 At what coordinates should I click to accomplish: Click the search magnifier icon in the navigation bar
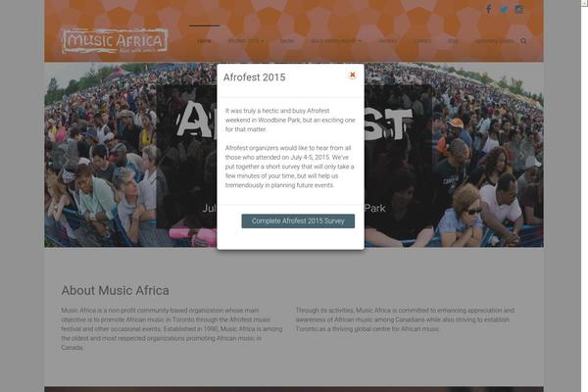pyautogui.click(x=523, y=41)
